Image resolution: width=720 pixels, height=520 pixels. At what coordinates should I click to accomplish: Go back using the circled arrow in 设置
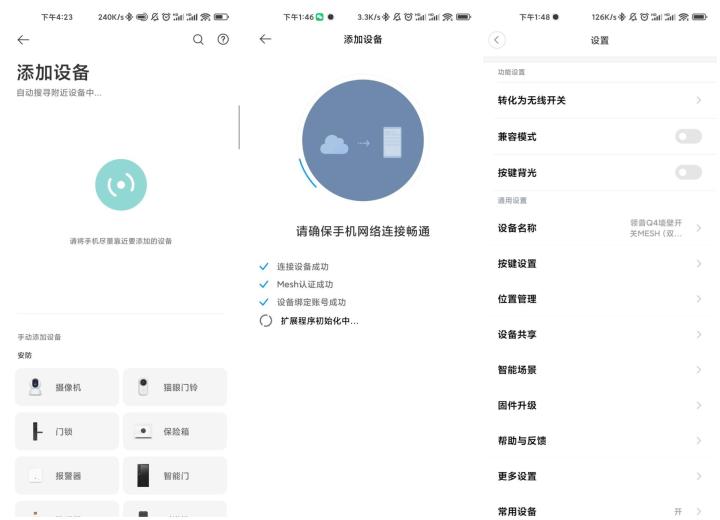(x=497, y=39)
